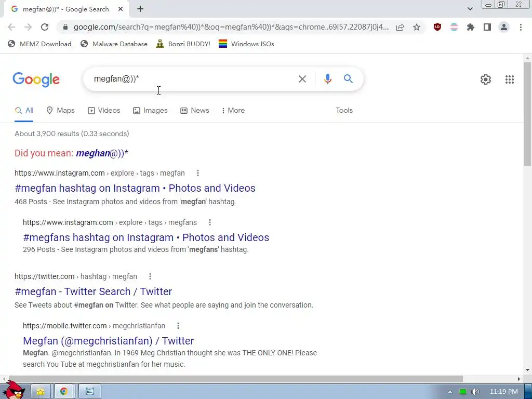
Task: Open file explorer from taskbar
Action: coord(41,392)
